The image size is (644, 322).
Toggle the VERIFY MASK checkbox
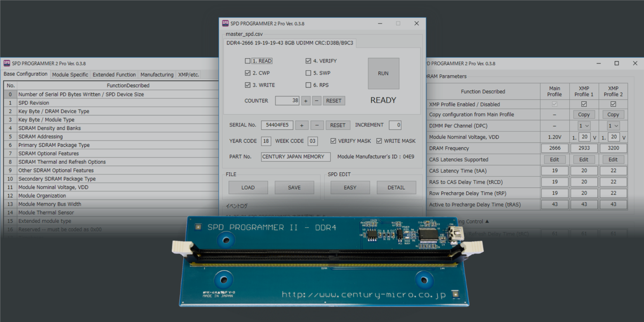pyautogui.click(x=333, y=141)
